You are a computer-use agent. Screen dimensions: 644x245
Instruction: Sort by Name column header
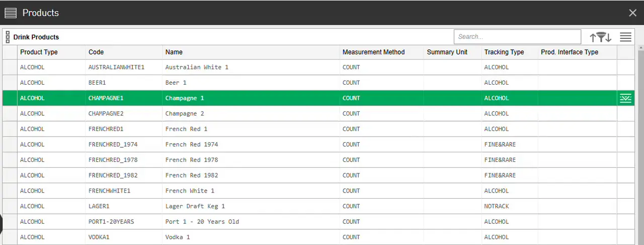[x=251, y=52]
